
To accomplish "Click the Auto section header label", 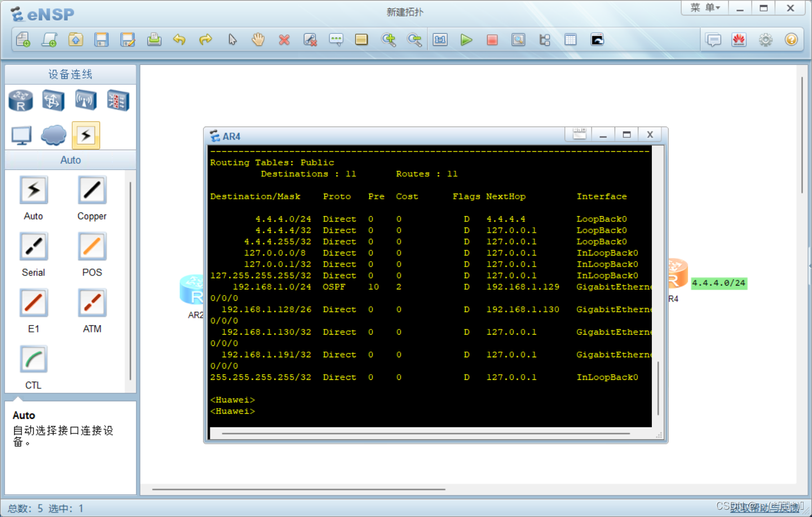I will (70, 160).
